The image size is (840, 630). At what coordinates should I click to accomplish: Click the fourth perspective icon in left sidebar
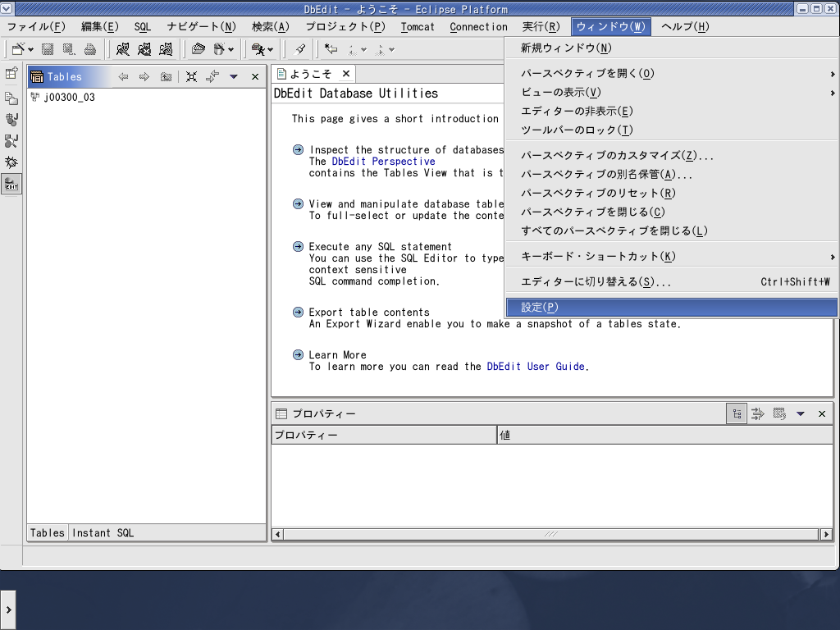coord(11,141)
